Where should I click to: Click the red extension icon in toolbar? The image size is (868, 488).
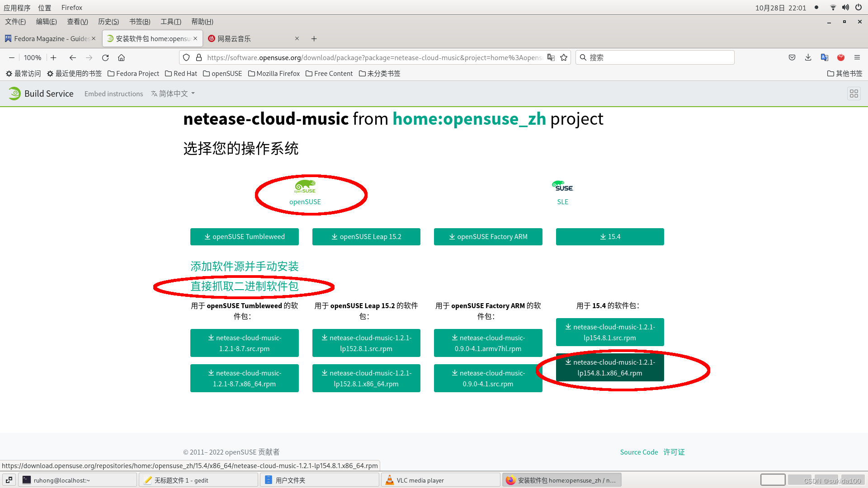coord(841,57)
